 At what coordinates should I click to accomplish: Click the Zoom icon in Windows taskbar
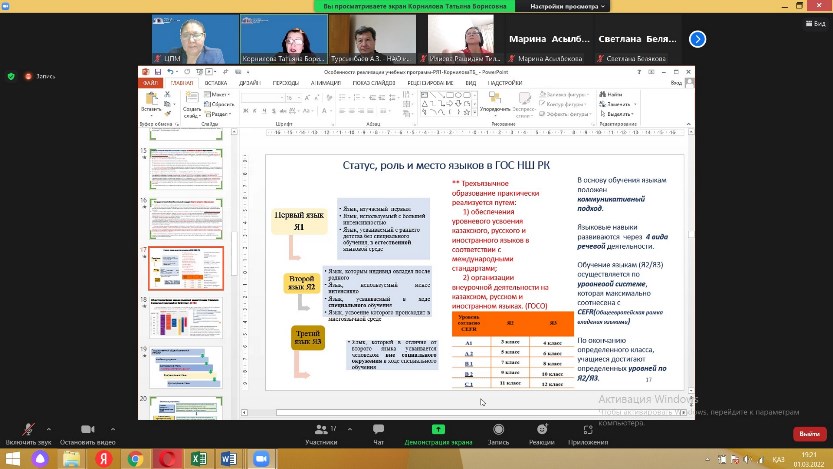[x=260, y=458]
